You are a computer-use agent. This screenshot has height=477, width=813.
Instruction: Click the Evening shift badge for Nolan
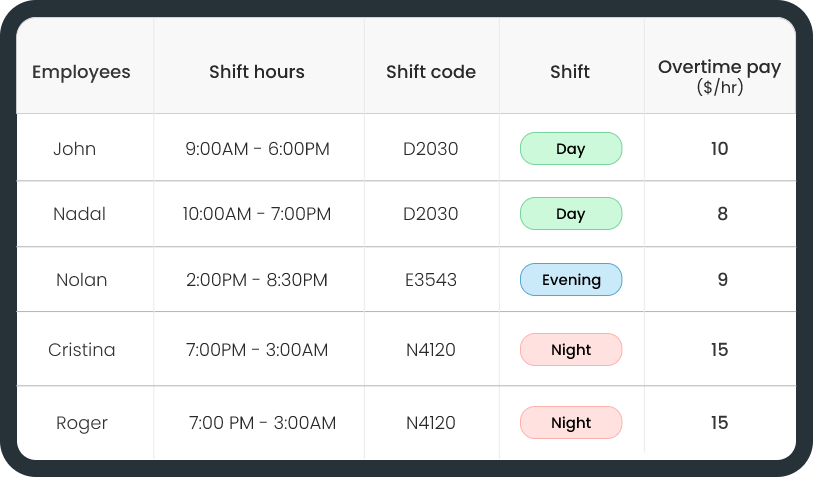[571, 280]
